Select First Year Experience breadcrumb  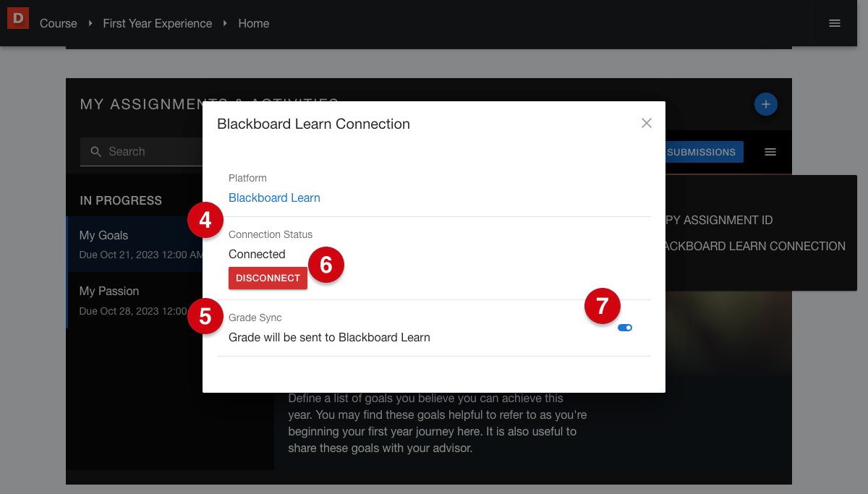click(157, 23)
